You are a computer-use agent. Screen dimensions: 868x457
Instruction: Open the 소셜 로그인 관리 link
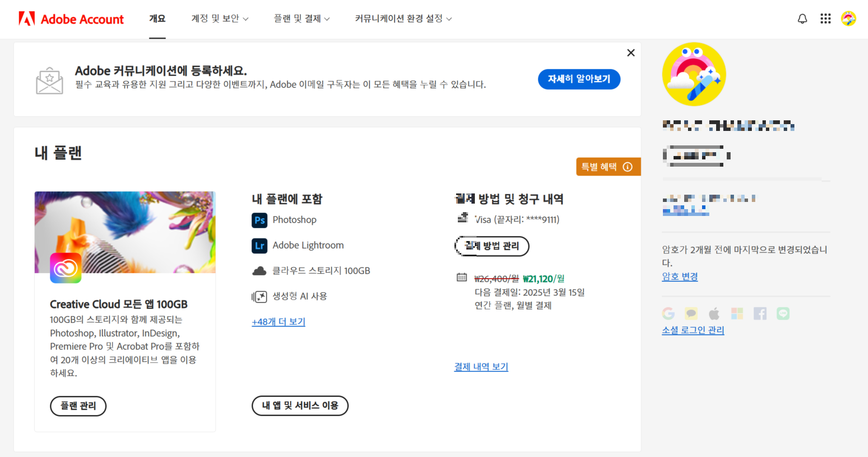(x=693, y=330)
